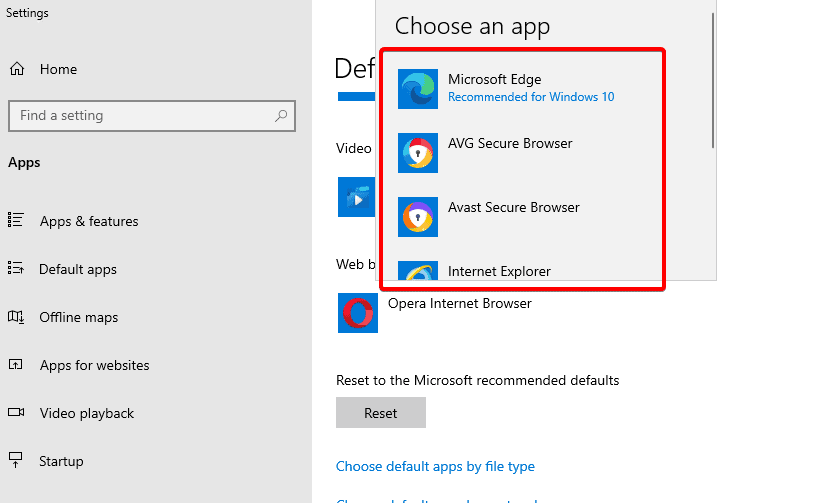Open Apps for websites settings

(x=94, y=365)
